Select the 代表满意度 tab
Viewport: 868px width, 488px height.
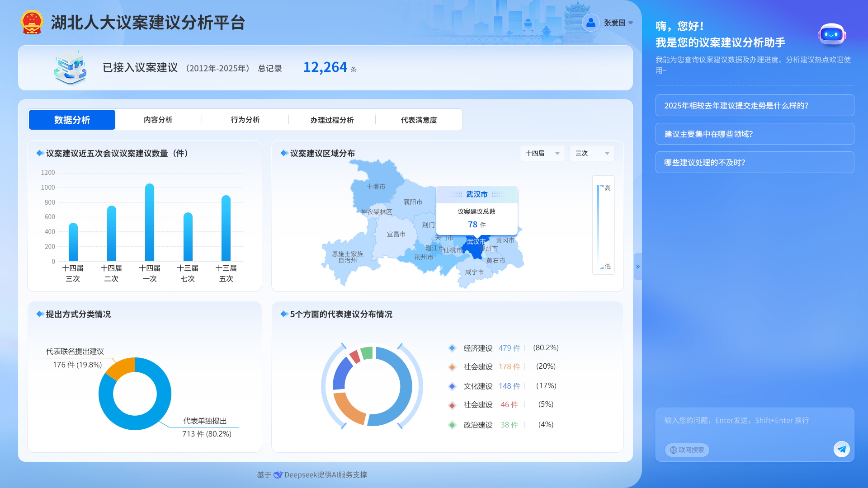(x=419, y=120)
